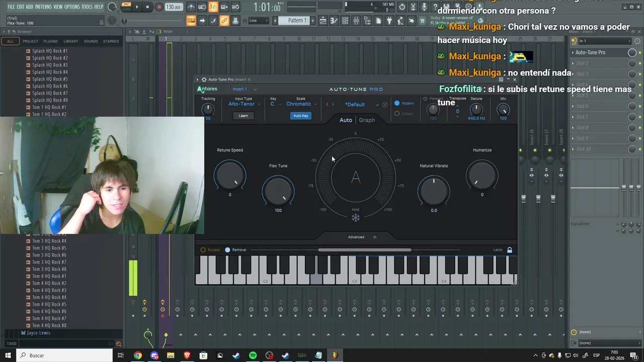
Task: Open the Key C dropdown
Action: [x=275, y=104]
